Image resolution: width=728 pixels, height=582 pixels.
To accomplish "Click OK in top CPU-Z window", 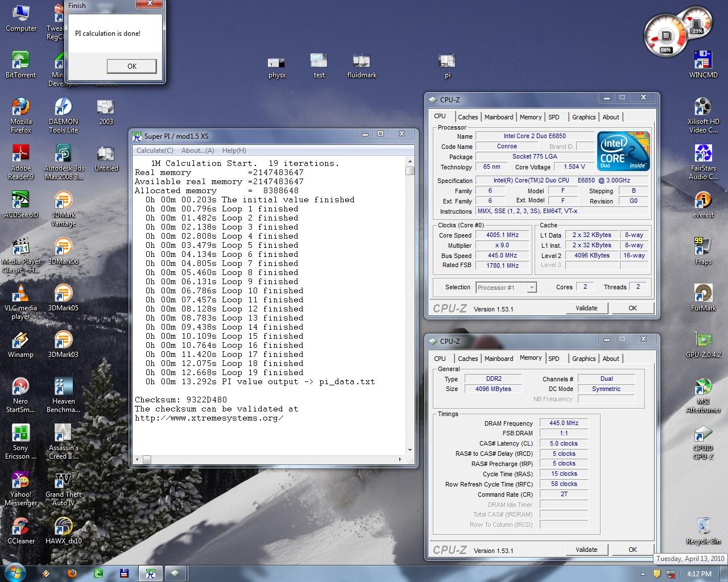I will [x=632, y=308].
